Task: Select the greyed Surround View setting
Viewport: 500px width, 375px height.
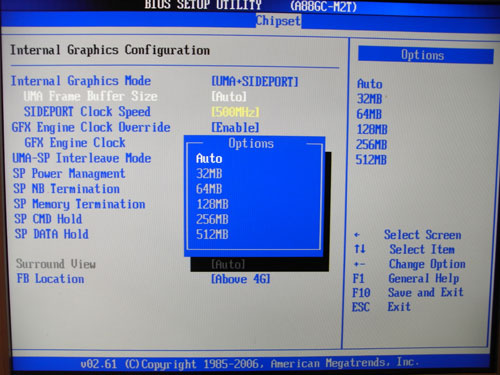Action: (56, 264)
